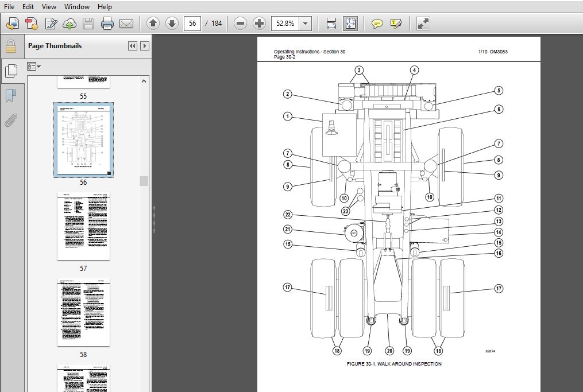Toggle the Page Thumbnails panel button
Viewport: 583px width, 392px height.
coord(11,70)
